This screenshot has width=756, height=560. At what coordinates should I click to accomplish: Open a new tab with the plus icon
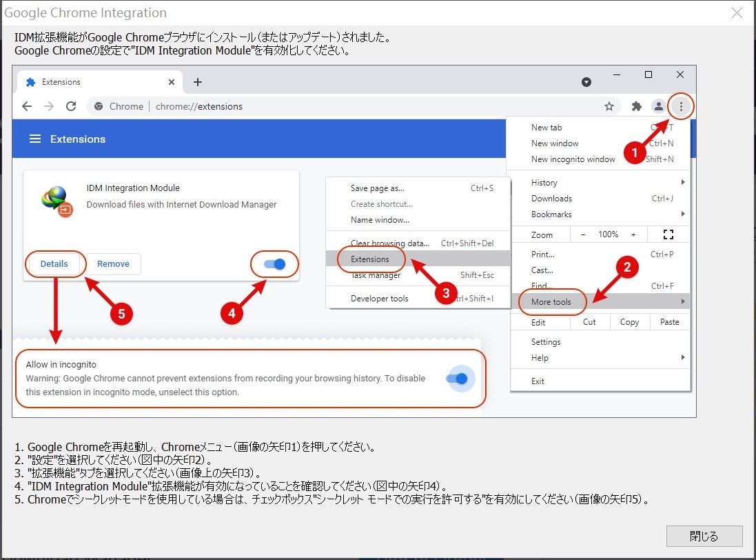click(197, 82)
